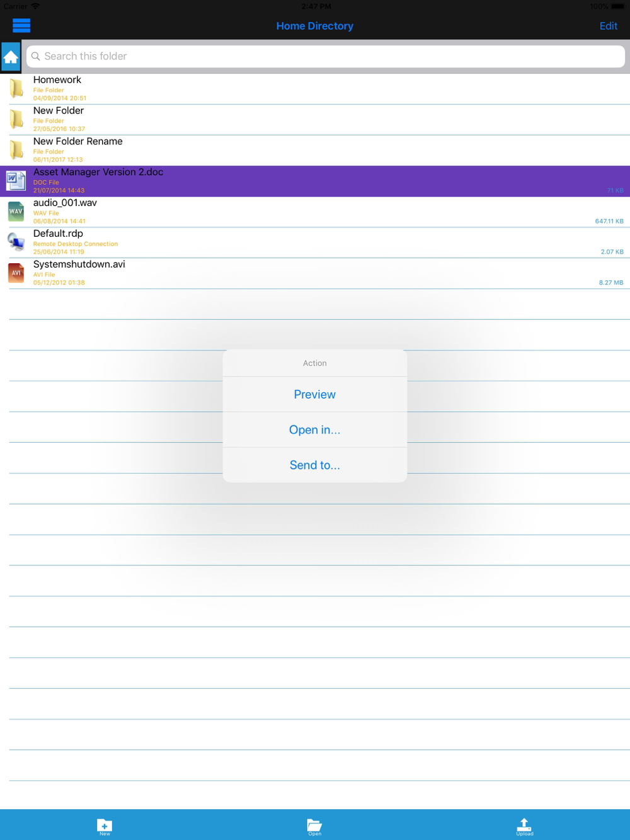Create a new folder with New icon
Image resolution: width=630 pixels, height=840 pixels.
point(105,826)
